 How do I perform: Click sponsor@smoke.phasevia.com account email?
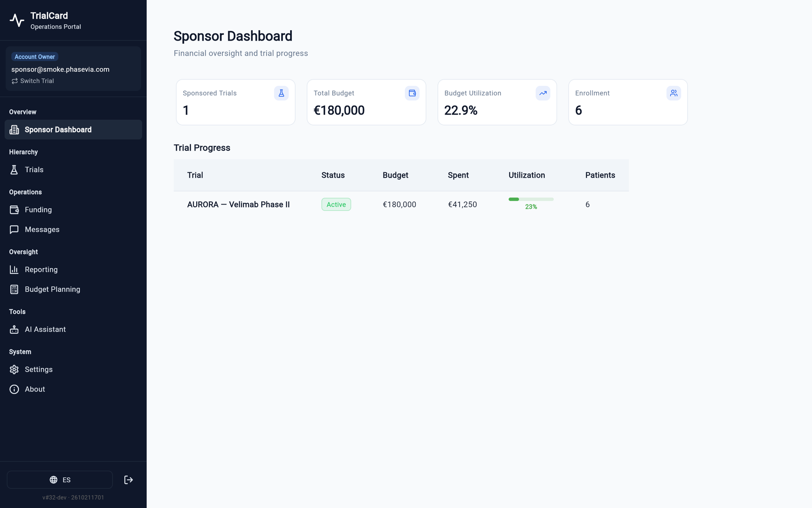[60, 69]
